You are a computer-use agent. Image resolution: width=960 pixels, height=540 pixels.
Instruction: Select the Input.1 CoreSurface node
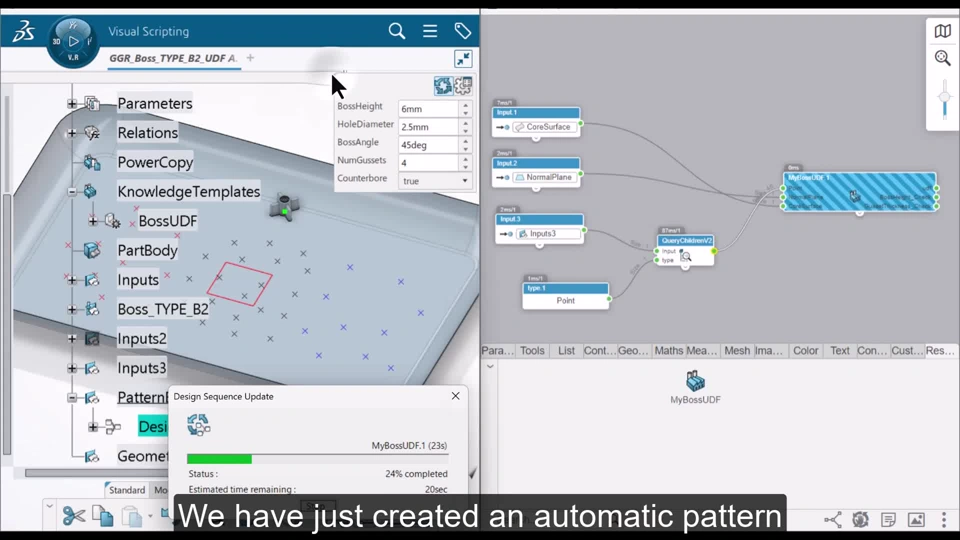click(536, 122)
